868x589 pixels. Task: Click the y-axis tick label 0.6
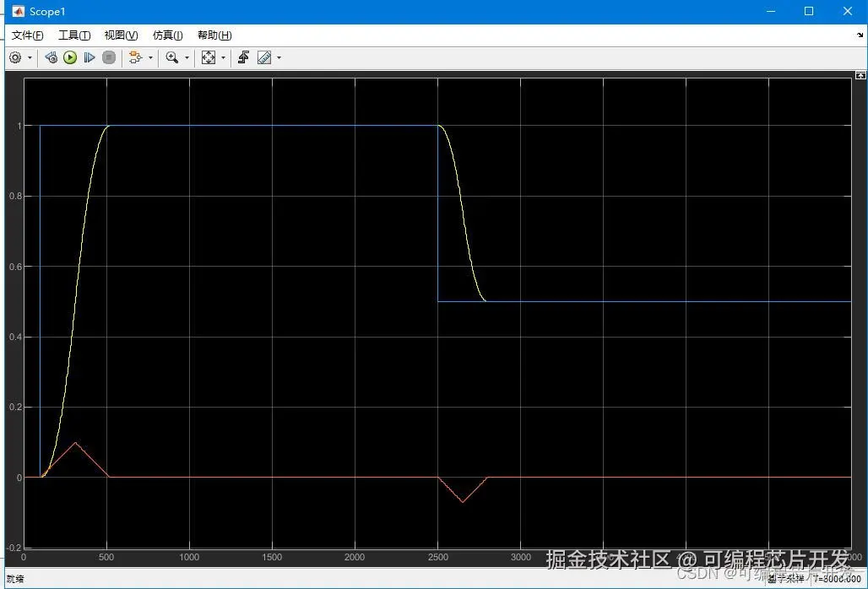click(15, 267)
